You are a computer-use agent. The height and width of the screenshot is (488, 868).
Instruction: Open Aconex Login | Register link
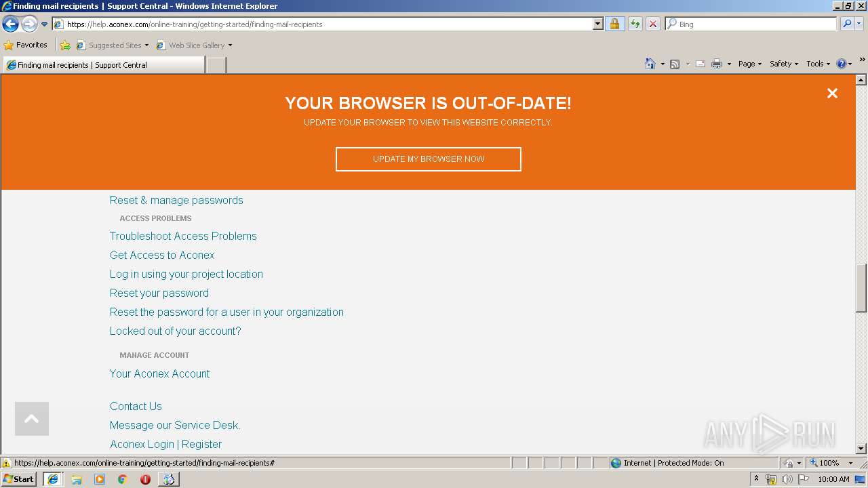165,444
